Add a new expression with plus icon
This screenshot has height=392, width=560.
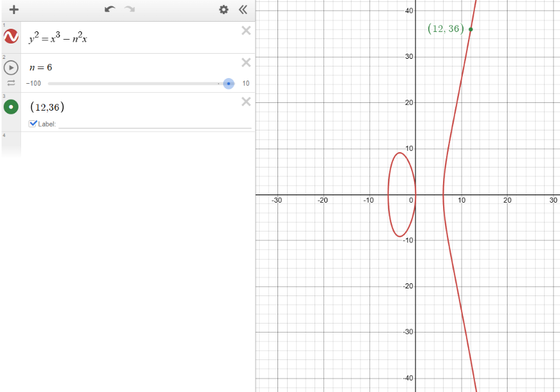pyautogui.click(x=13, y=10)
